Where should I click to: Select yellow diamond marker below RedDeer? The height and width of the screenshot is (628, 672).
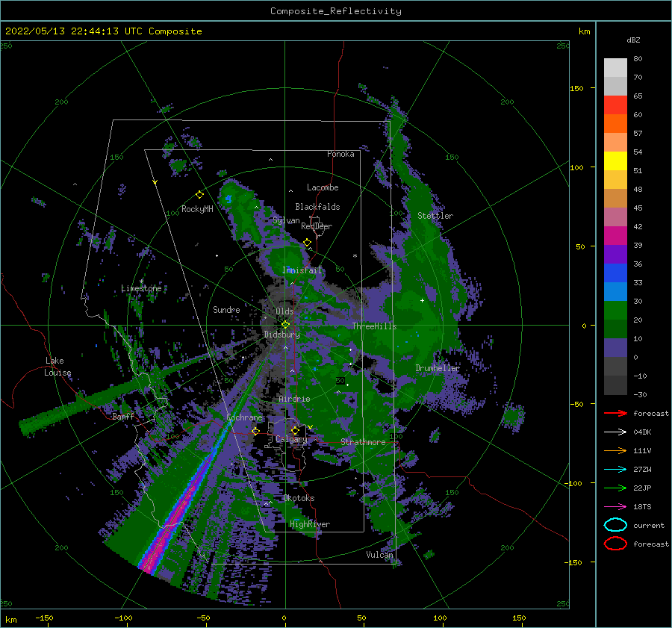coord(307,243)
